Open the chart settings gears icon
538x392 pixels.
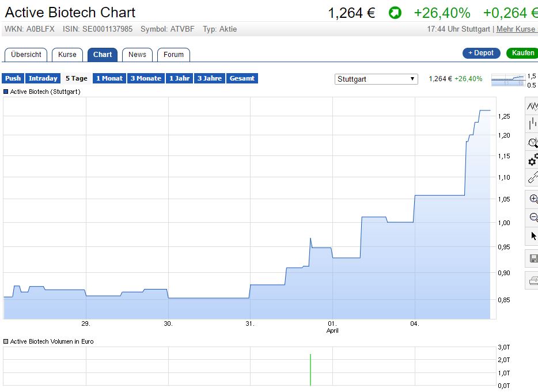click(x=532, y=162)
